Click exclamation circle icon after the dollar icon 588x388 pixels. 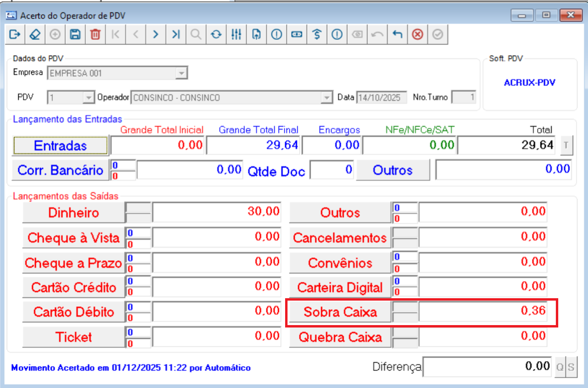coord(337,35)
